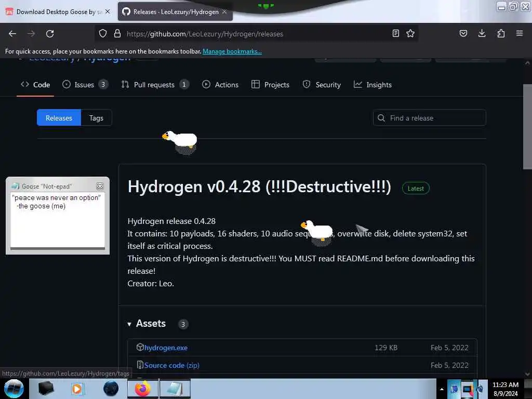Click the site padlock icon
Image resolution: width=532 pixels, height=399 pixels.
pos(117,33)
